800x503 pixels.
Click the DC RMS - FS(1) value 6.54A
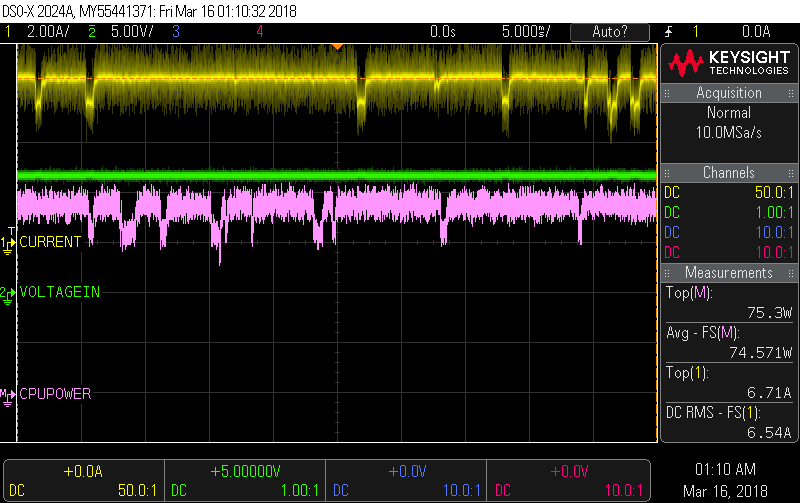coord(769,433)
